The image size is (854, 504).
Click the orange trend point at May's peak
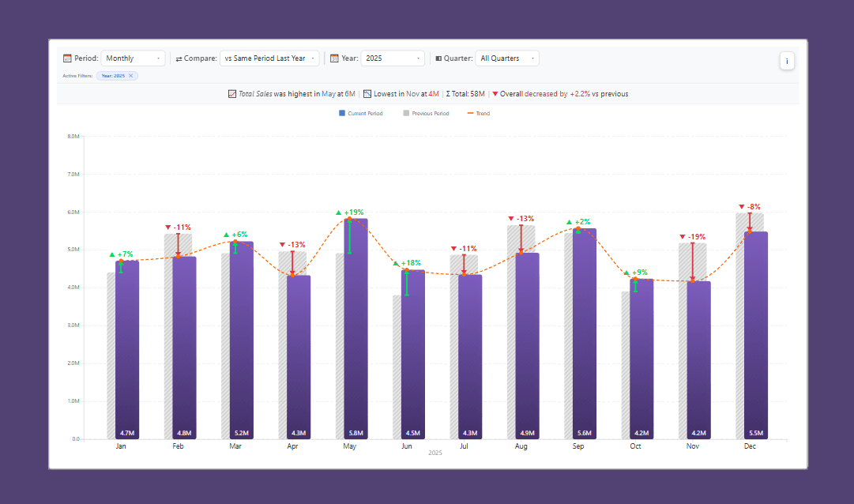point(350,219)
